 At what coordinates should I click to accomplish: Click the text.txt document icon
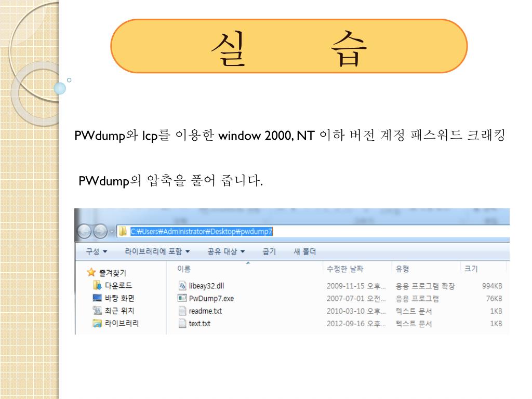182,323
